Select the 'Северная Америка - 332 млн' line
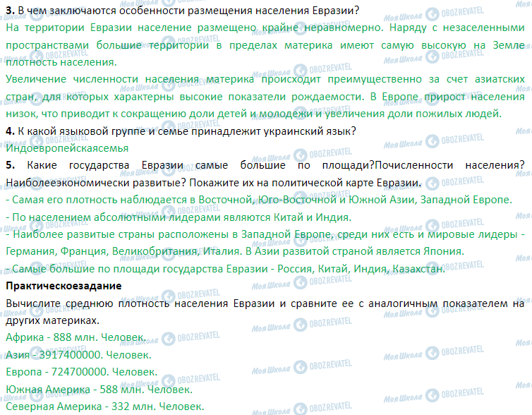The width and height of the screenshot is (532, 415). tap(105, 406)
